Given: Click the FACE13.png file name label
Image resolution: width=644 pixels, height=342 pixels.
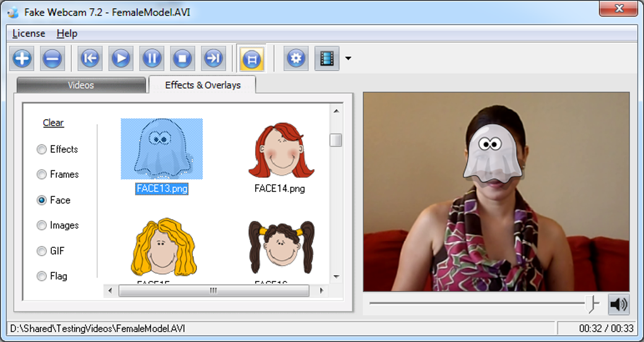Looking at the screenshot, I should pos(162,189).
